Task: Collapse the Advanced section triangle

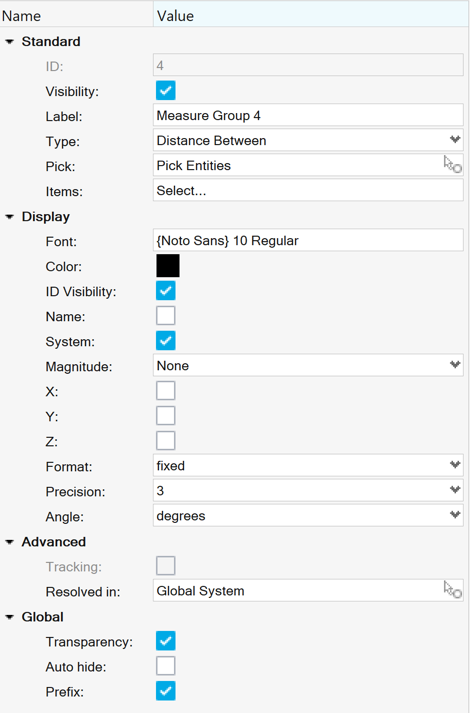Action: pos(9,542)
